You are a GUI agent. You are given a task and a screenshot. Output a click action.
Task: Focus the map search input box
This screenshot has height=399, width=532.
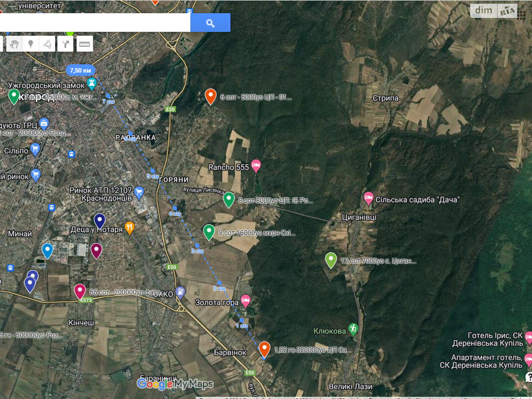[95, 23]
